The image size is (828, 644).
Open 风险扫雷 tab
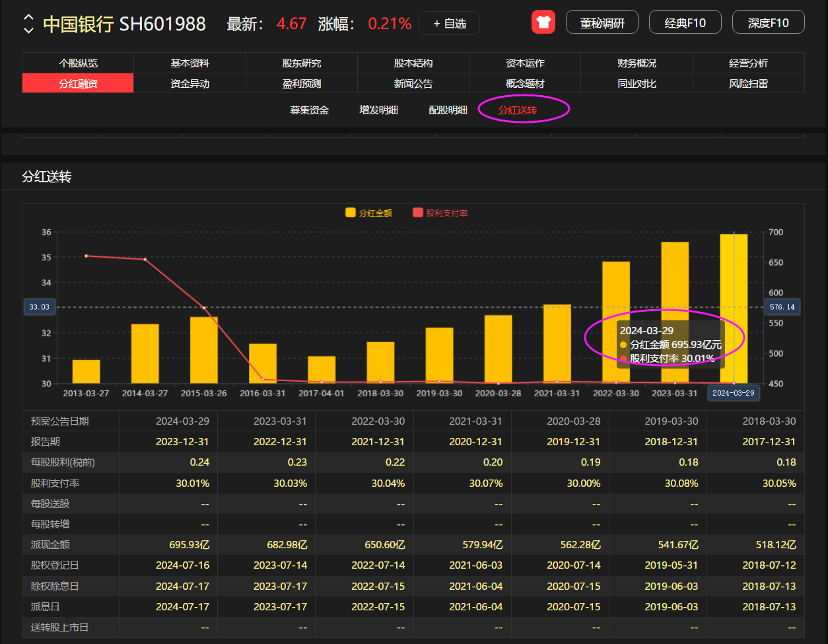pos(749,83)
